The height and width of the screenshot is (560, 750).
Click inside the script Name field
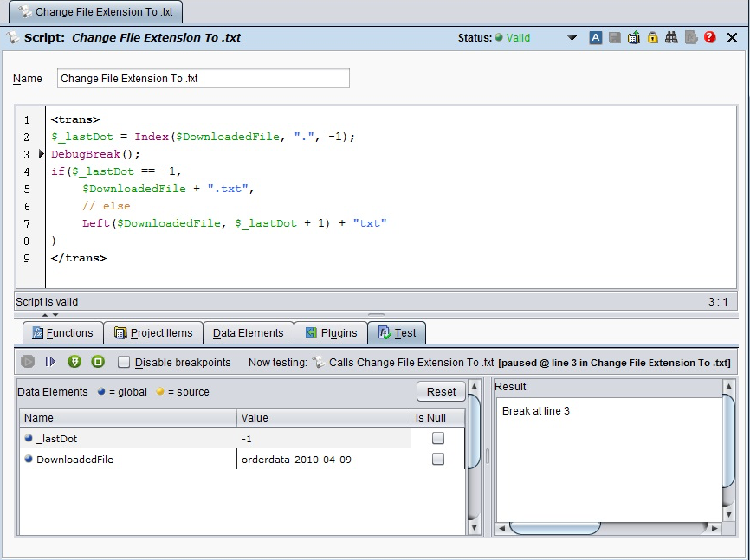[204, 79]
